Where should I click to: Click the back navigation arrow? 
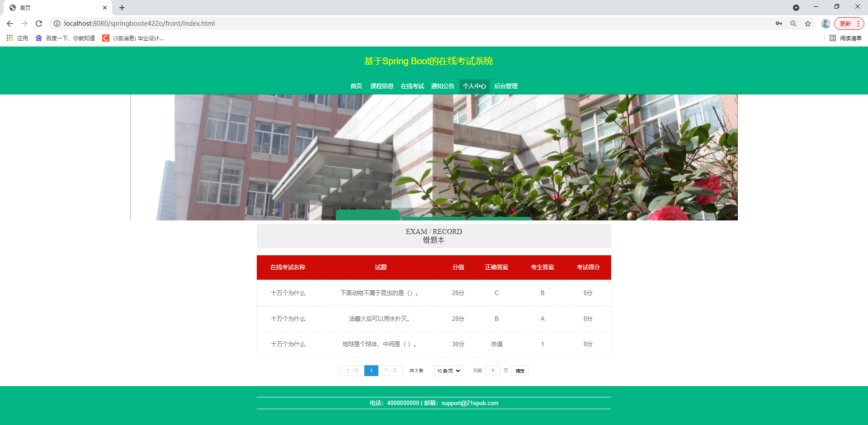tap(9, 24)
